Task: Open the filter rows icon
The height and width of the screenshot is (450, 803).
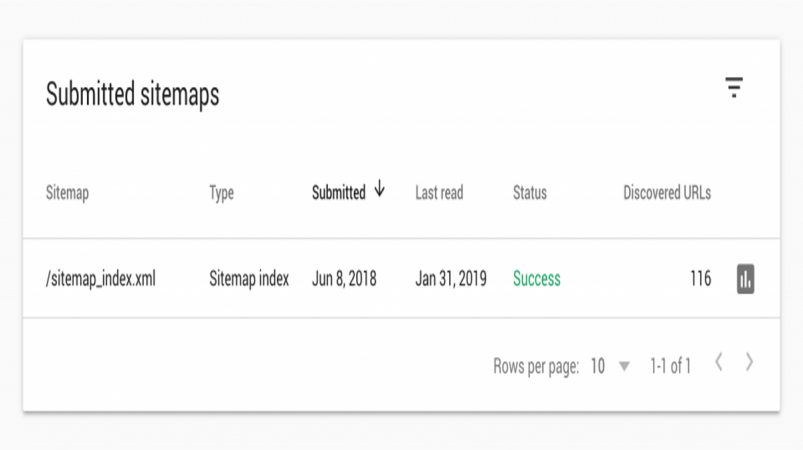Action: coord(734,88)
